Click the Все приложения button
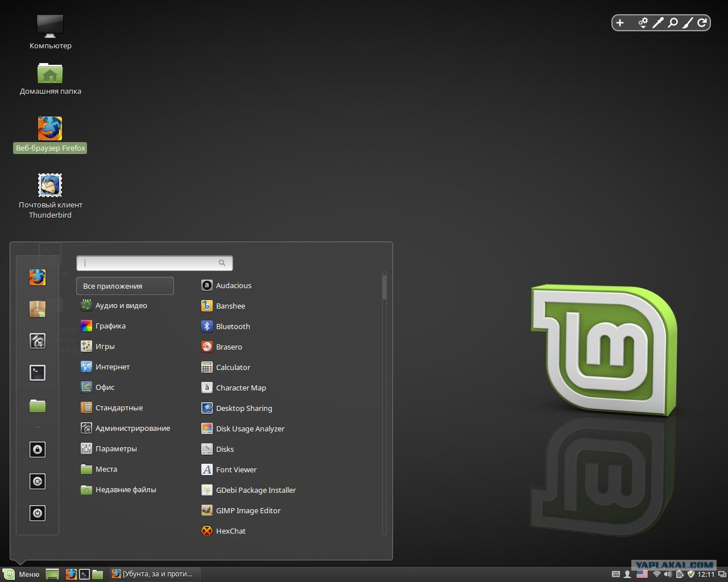This screenshot has width=728, height=582. (125, 286)
